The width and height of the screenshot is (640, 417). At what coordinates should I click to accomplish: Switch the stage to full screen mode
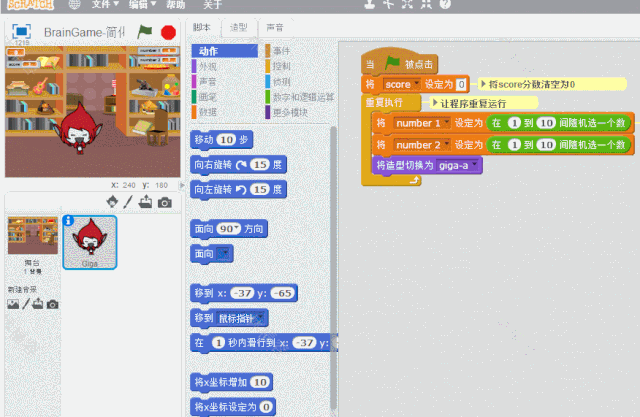(21, 31)
